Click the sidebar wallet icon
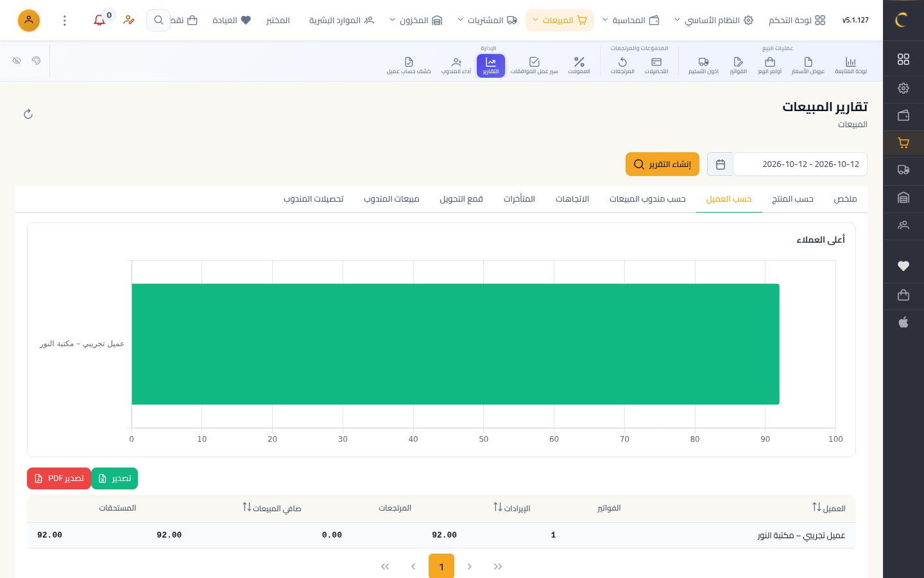This screenshot has height=578, width=924. [903, 116]
